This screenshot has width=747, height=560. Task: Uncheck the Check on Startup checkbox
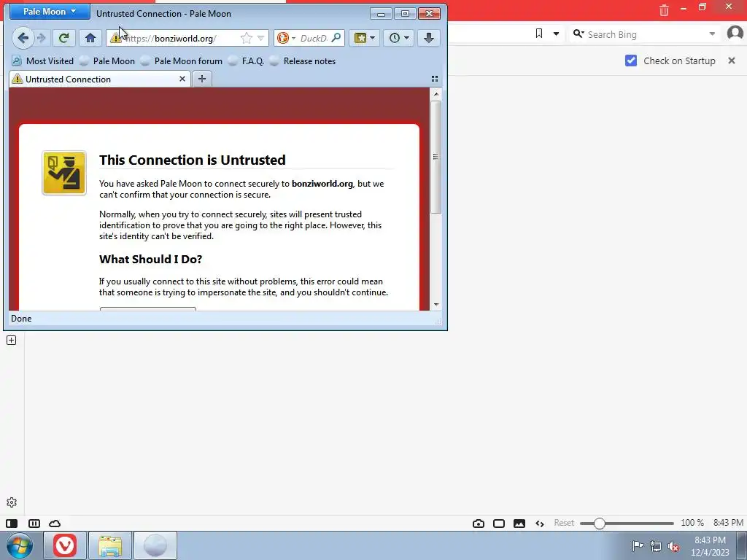coord(631,61)
